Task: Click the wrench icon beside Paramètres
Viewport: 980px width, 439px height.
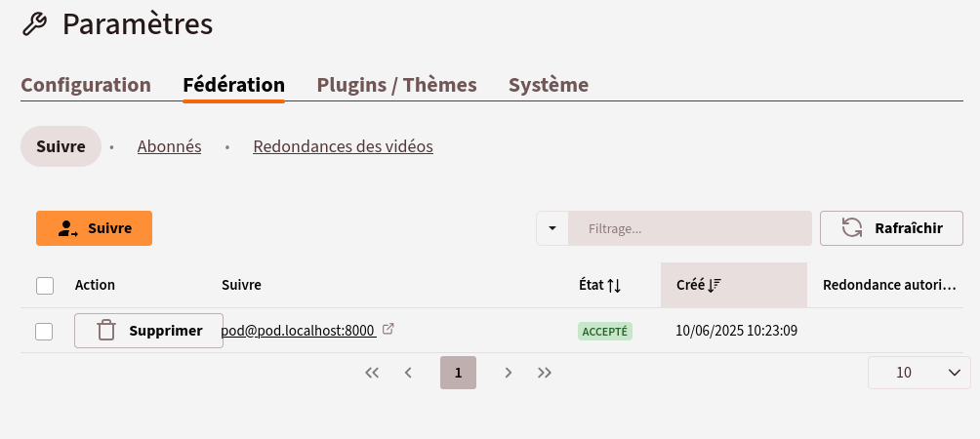Action: (34, 25)
